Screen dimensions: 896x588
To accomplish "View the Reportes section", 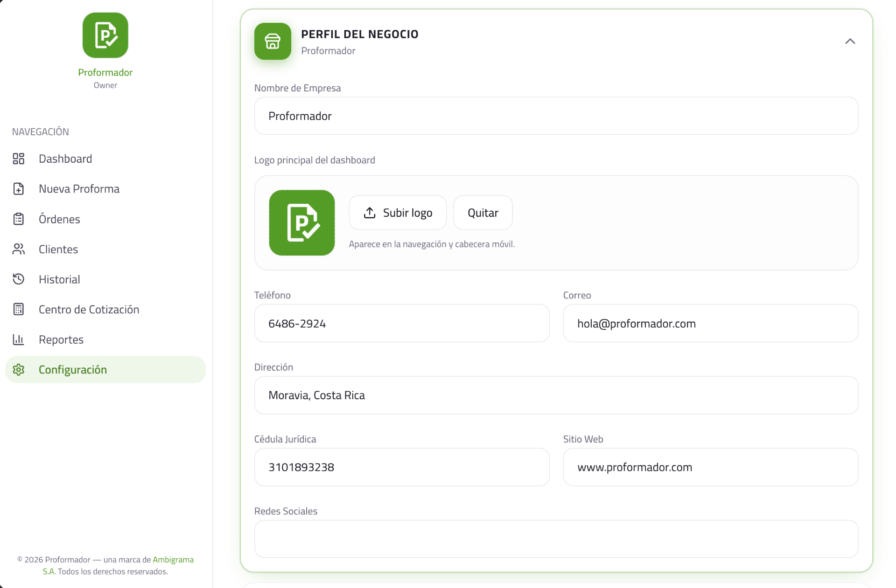I will (x=105, y=339).
